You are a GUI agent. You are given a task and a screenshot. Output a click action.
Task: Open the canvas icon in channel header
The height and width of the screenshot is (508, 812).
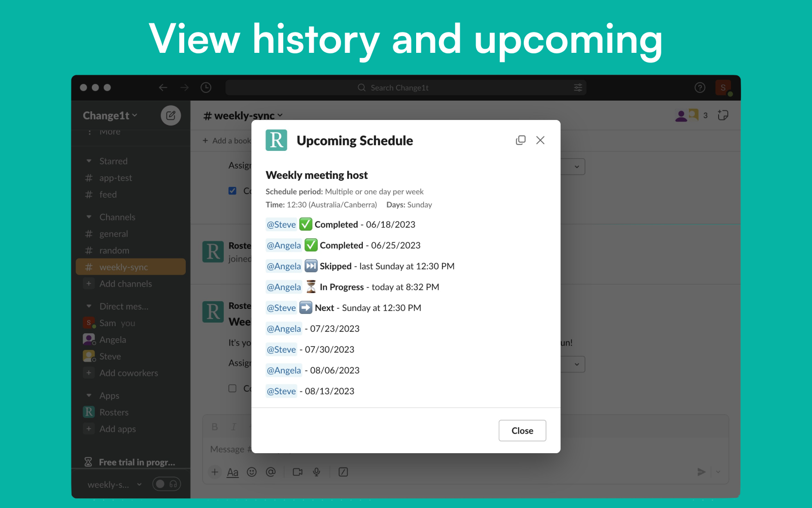[x=723, y=115]
